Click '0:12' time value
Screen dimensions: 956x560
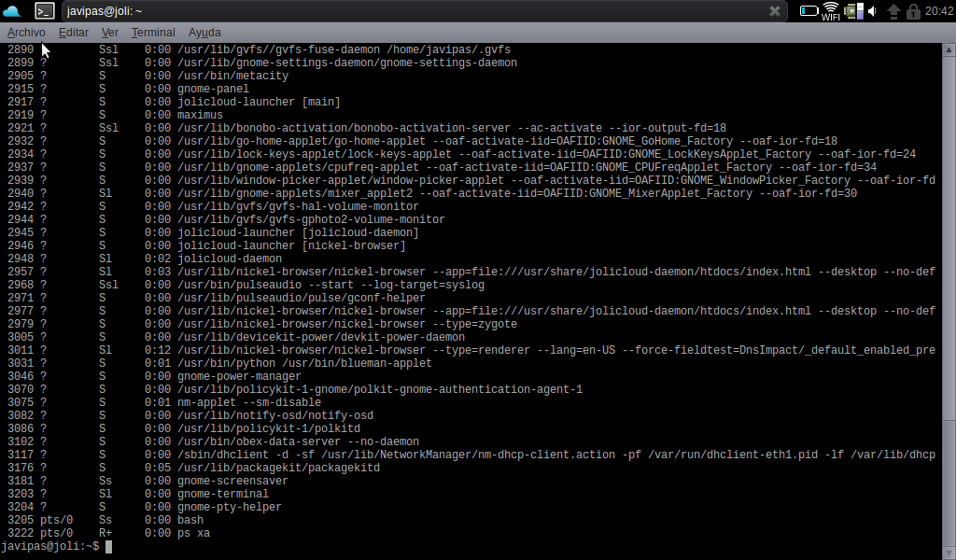158,350
